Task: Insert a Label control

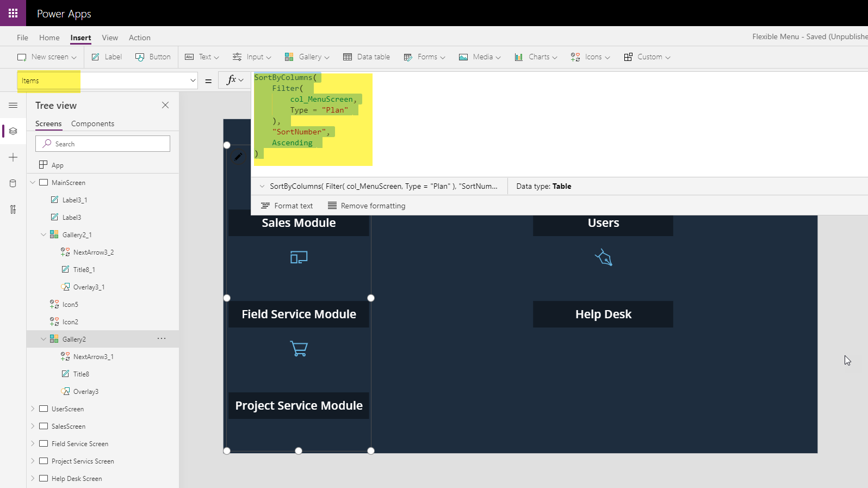Action: (x=107, y=57)
